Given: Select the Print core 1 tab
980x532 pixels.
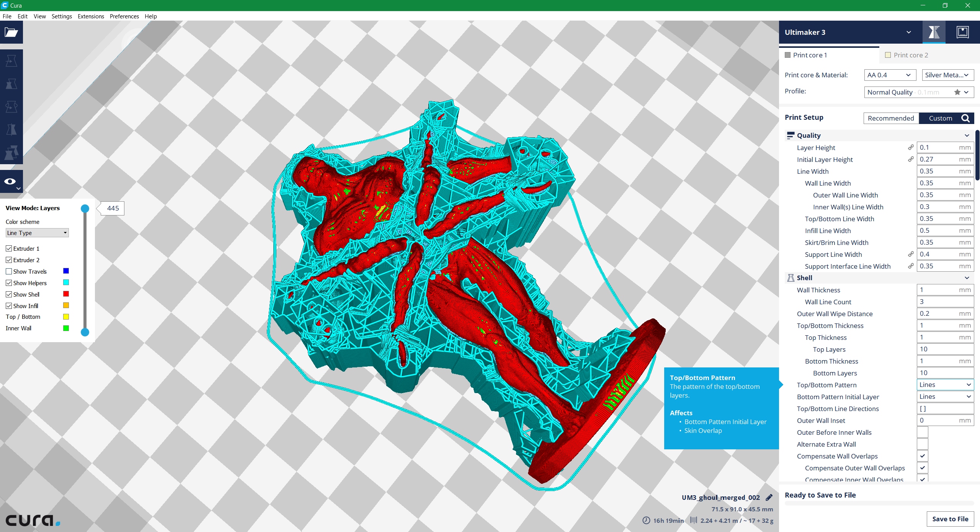Looking at the screenshot, I should [829, 55].
